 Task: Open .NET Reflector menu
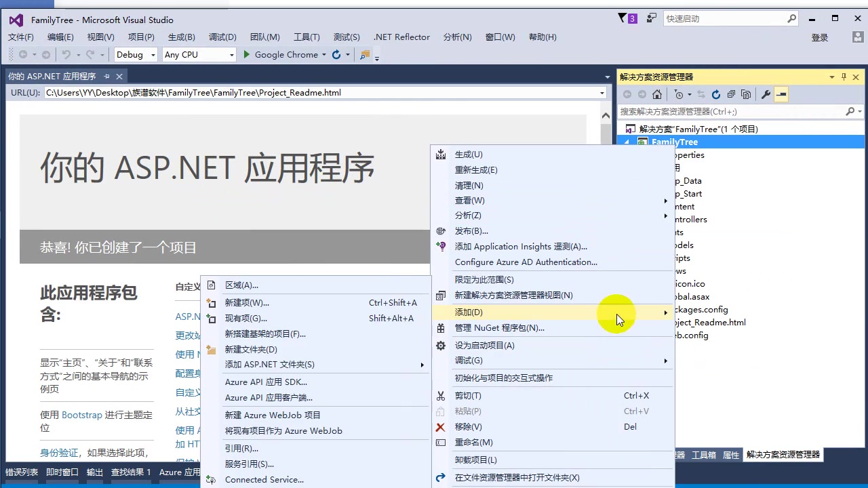[401, 37]
